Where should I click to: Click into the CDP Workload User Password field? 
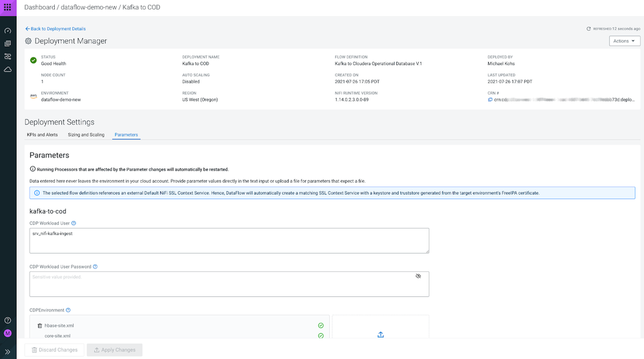[x=219, y=284]
